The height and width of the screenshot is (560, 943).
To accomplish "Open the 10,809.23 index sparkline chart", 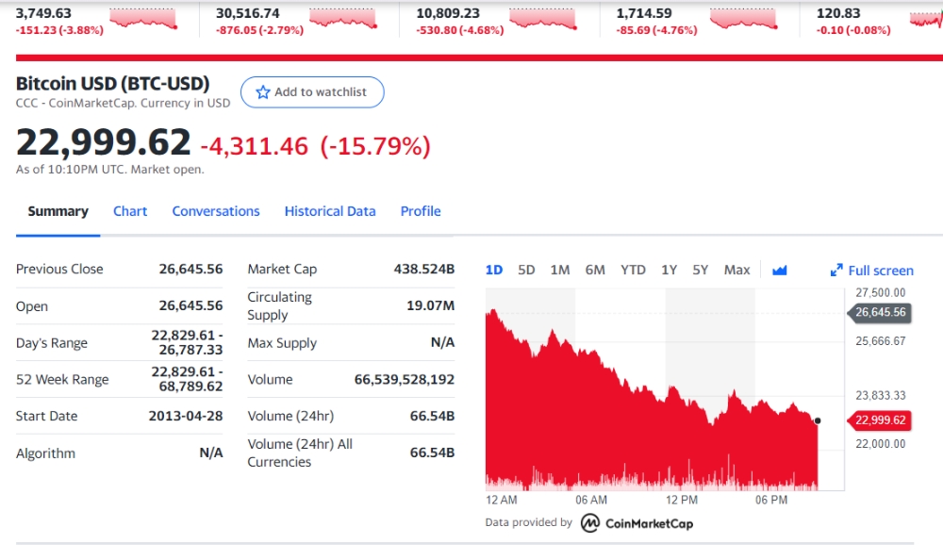I will tap(543, 19).
